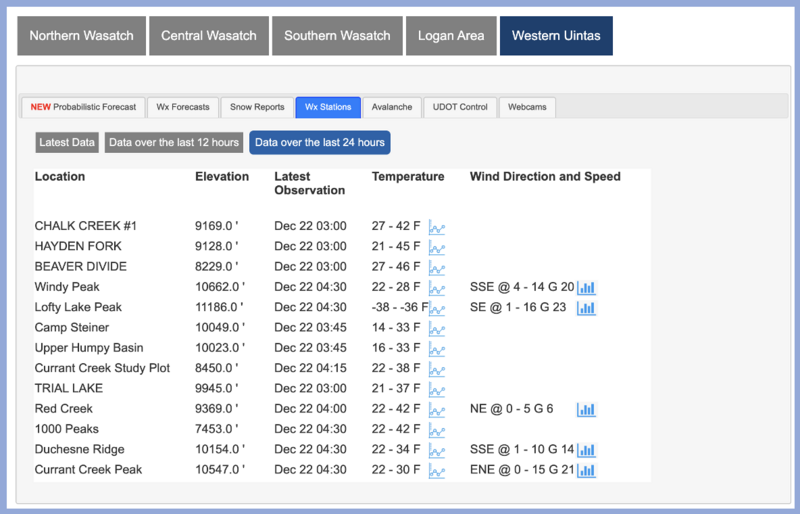
Task: Show Currant Creek Peak wind chart
Action: [x=586, y=470]
